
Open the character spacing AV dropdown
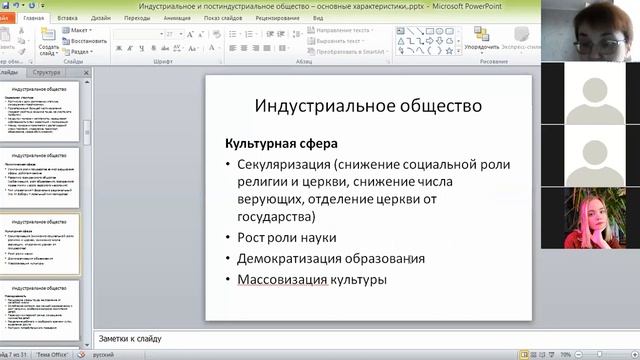(178, 49)
